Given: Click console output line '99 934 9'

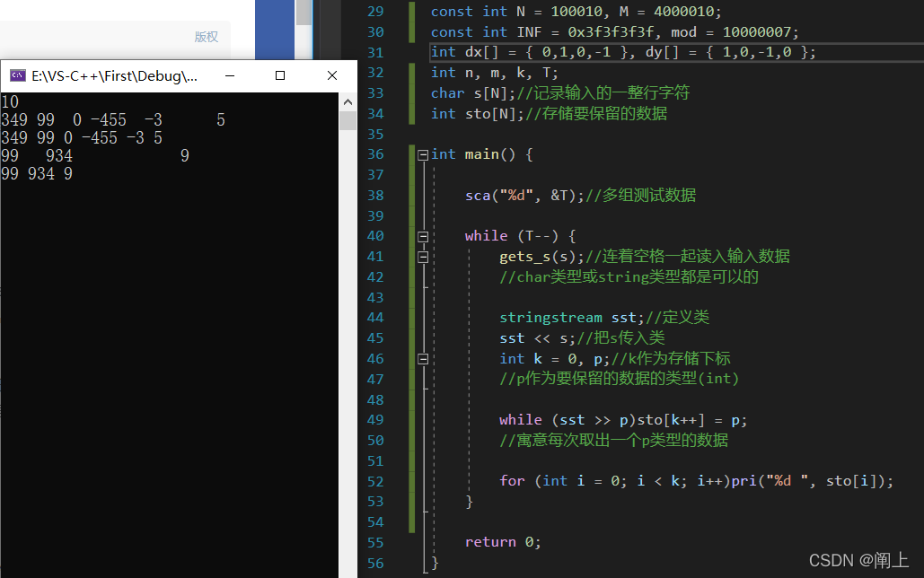Looking at the screenshot, I should point(37,174).
